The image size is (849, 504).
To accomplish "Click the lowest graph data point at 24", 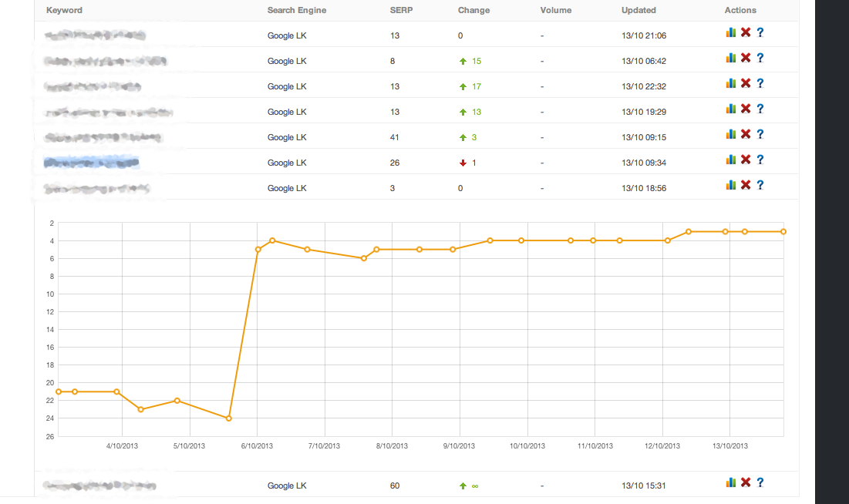I will [228, 418].
